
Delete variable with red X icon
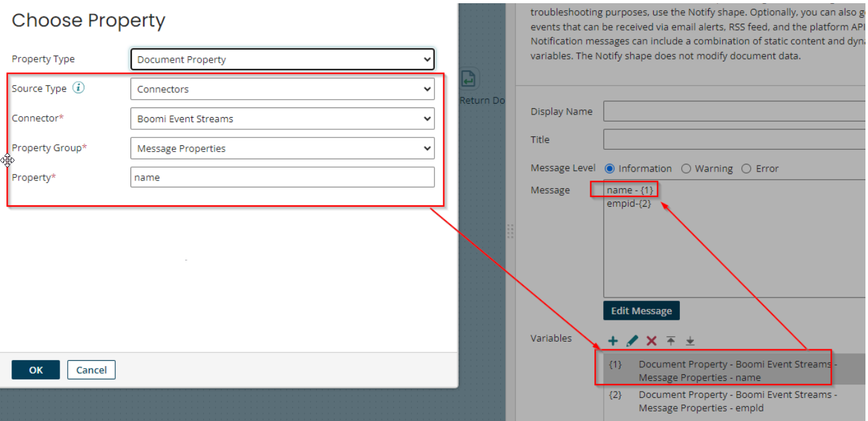[651, 341]
